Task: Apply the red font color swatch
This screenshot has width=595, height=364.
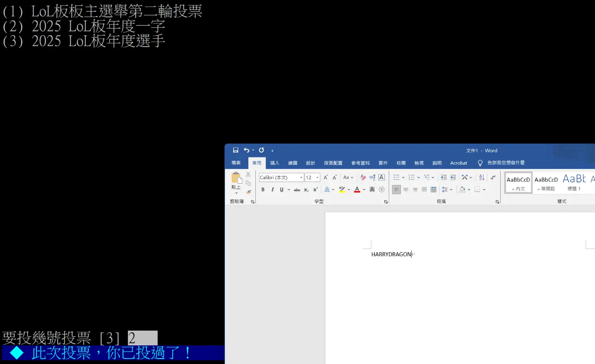Action: pos(357,190)
